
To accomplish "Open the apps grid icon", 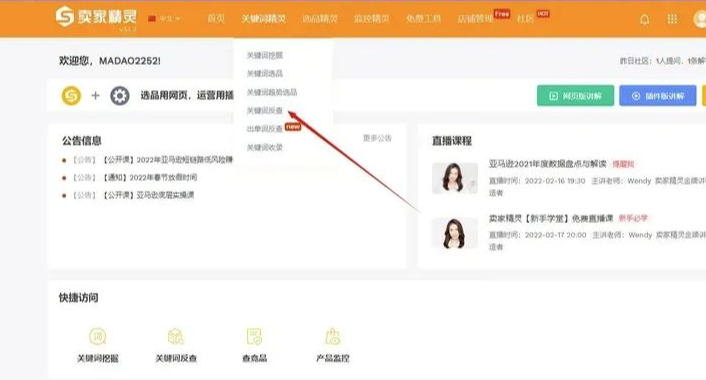I will click(x=672, y=19).
